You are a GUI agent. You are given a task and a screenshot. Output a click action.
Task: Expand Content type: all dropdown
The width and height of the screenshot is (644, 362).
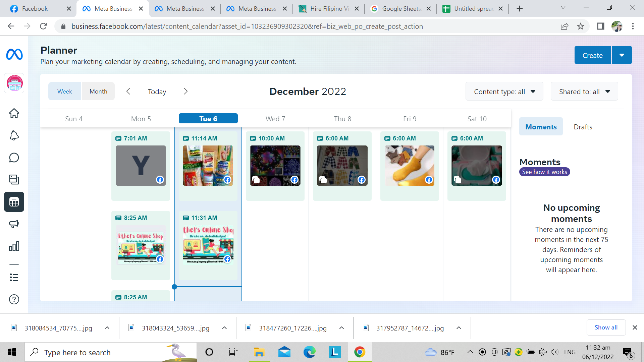pyautogui.click(x=504, y=92)
